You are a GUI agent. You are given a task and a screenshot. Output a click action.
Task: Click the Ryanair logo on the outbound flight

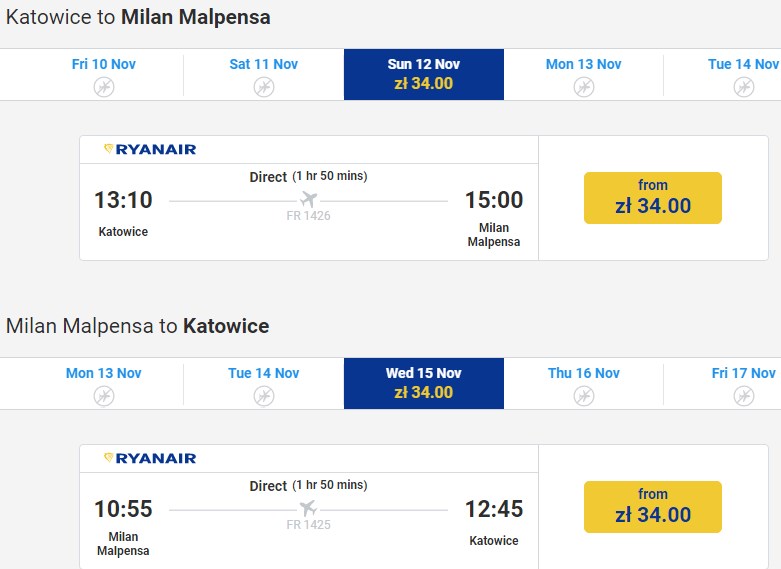tap(150, 150)
